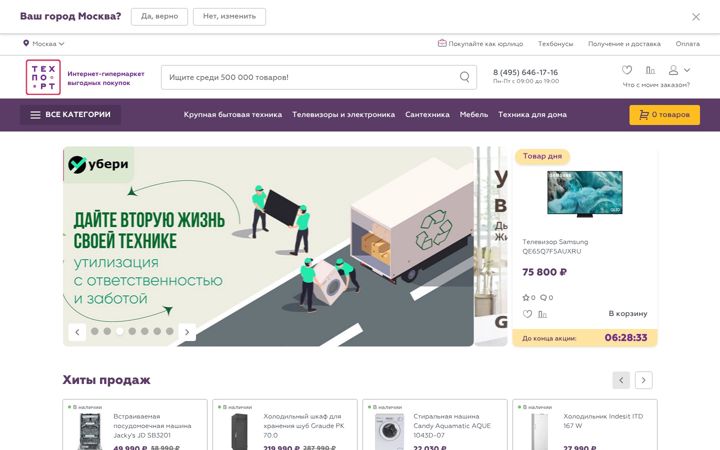Open "Что с моим заказом?" link

pos(656,84)
